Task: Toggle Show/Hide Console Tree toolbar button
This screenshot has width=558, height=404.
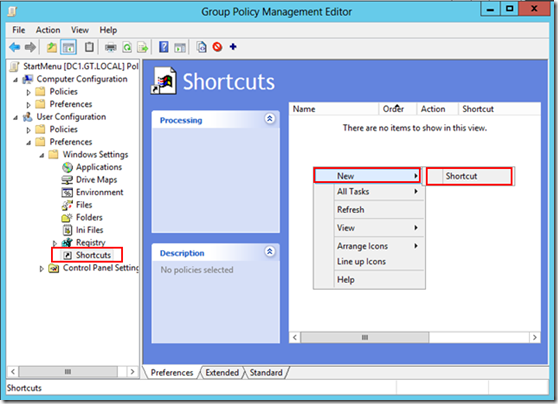Action: click(x=68, y=47)
